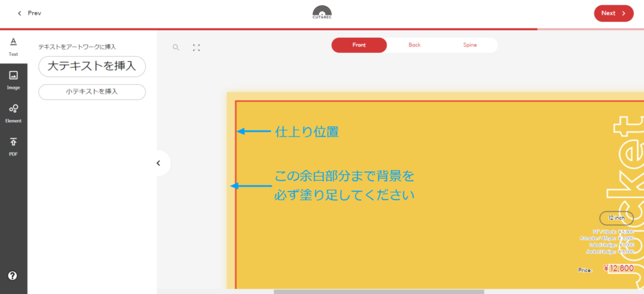Screen dimensions: 644x294
Task: Switch to the Spine tab
Action: pyautogui.click(x=470, y=45)
